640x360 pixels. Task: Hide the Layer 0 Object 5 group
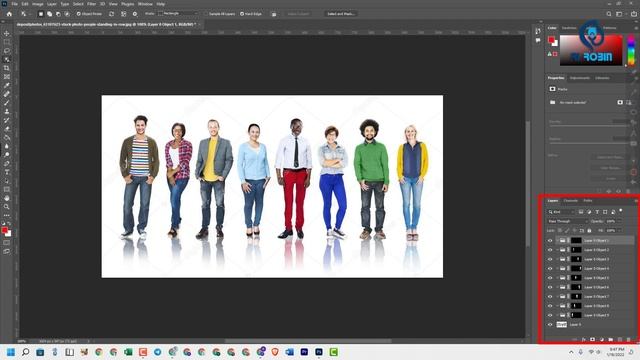550,278
